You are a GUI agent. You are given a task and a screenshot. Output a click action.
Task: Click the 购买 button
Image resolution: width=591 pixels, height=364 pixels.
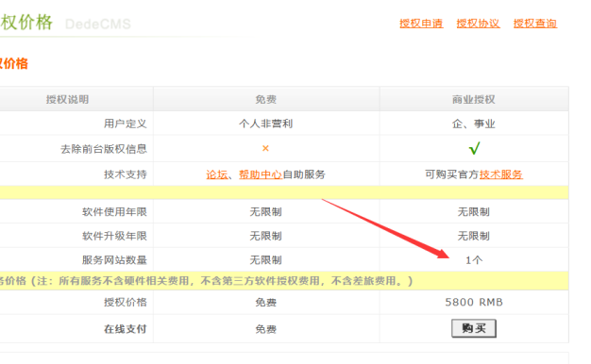click(474, 328)
